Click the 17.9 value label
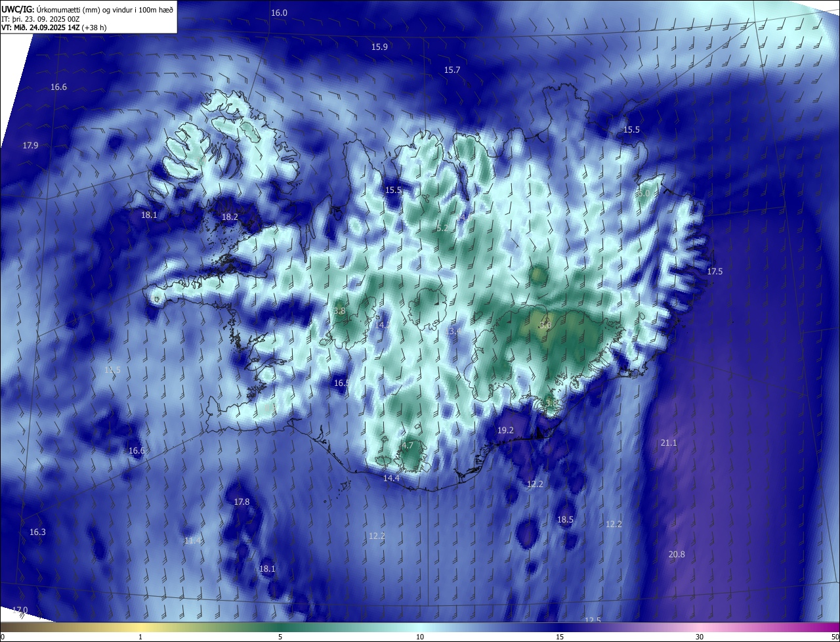Image resolution: width=840 pixels, height=642 pixels. (30, 145)
